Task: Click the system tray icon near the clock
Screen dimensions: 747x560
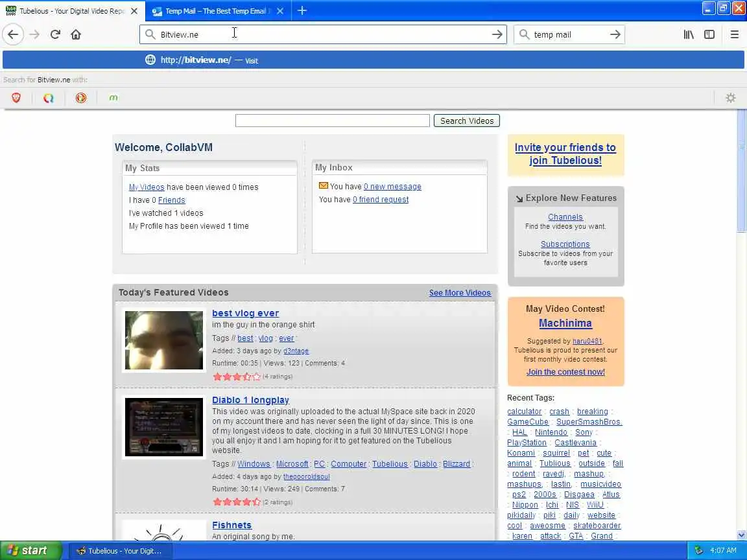Action: [698, 550]
